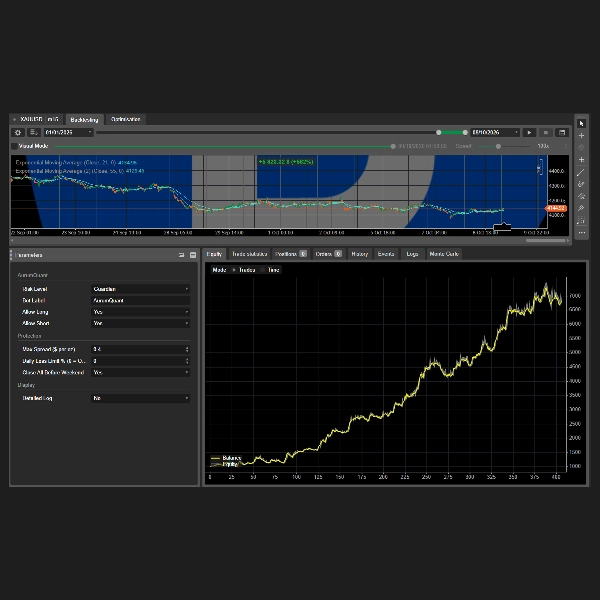The image size is (600, 600).
Task: Open the Equity tab
Action: point(214,254)
